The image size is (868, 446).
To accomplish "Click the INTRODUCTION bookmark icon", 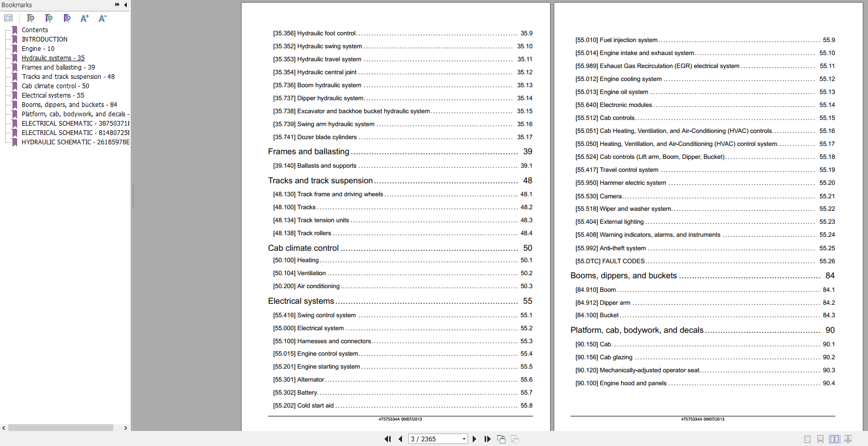I will pyautogui.click(x=15, y=39).
